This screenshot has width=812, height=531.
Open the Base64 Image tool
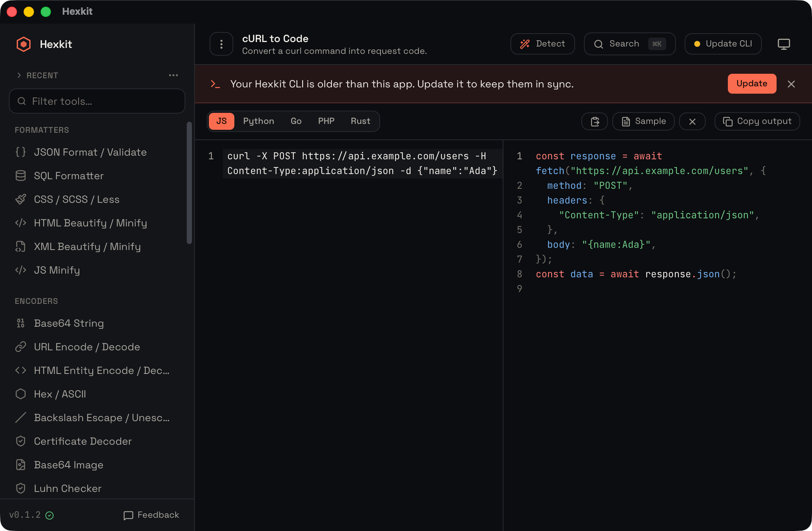(x=97, y=465)
